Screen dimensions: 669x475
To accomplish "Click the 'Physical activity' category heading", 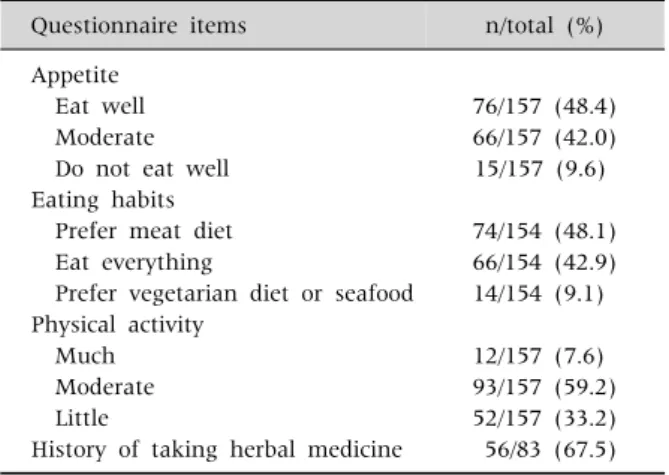I will tap(117, 325).
